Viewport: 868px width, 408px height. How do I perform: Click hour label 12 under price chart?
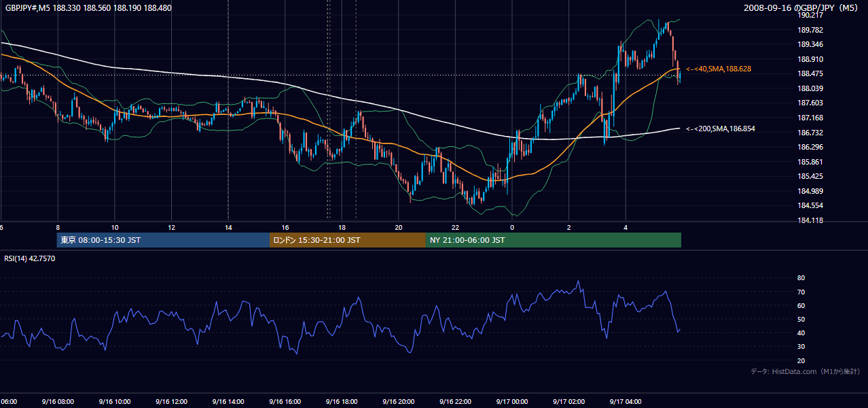pyautogui.click(x=171, y=228)
